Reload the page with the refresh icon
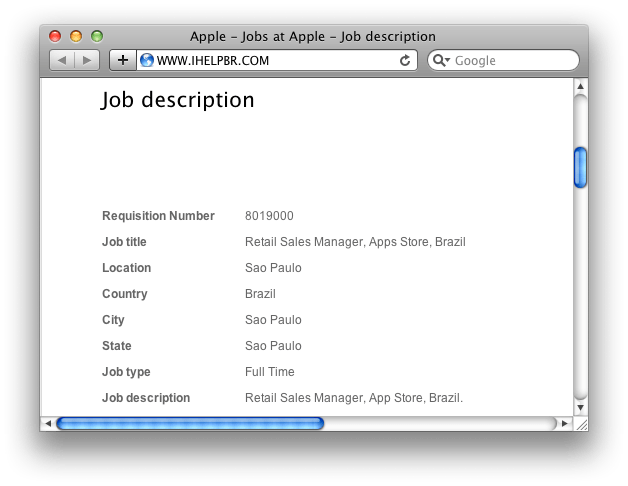The width and height of the screenshot is (628, 486). [405, 60]
